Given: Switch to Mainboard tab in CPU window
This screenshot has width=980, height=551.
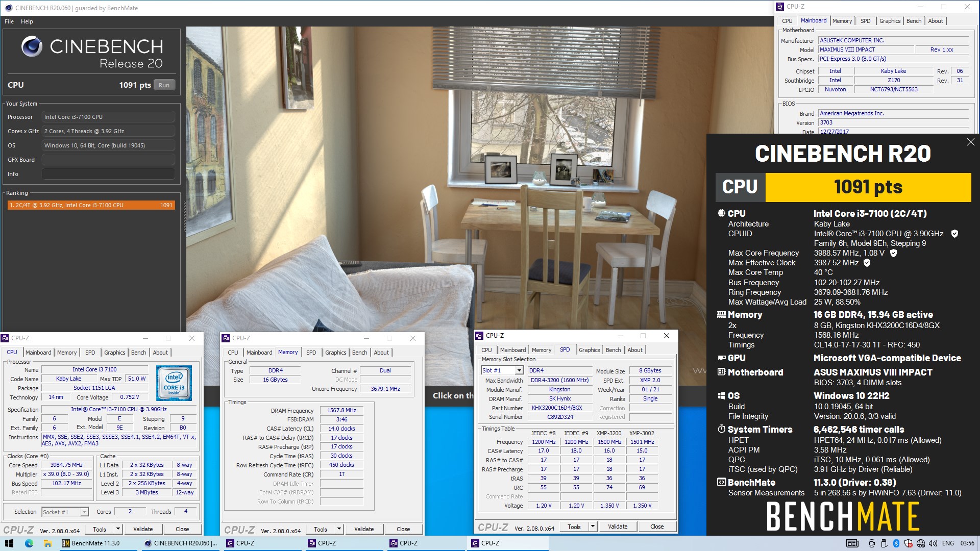Looking at the screenshot, I should (x=38, y=353).
